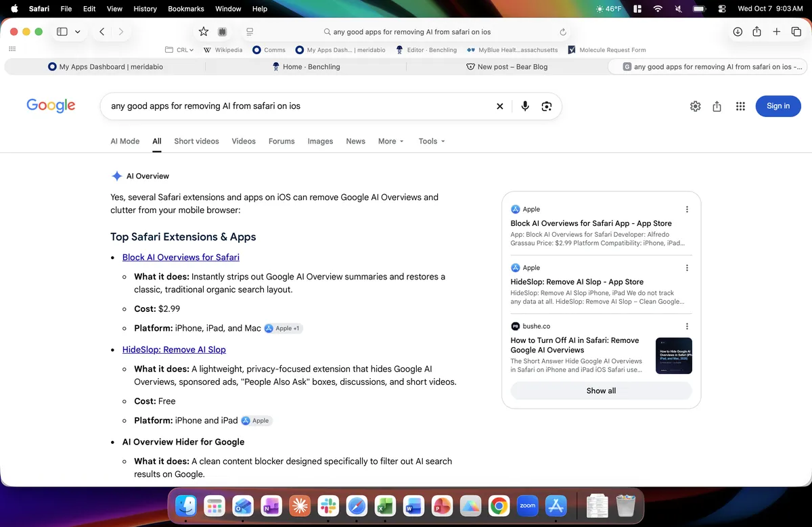
Task: Click the Apple source chip under HideSlop
Action: click(x=256, y=421)
